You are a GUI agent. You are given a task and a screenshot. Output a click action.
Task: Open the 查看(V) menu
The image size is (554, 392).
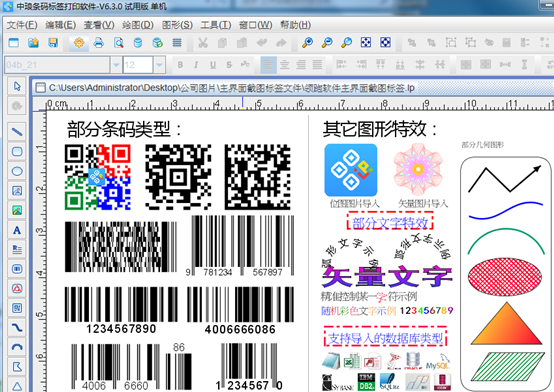(99, 25)
